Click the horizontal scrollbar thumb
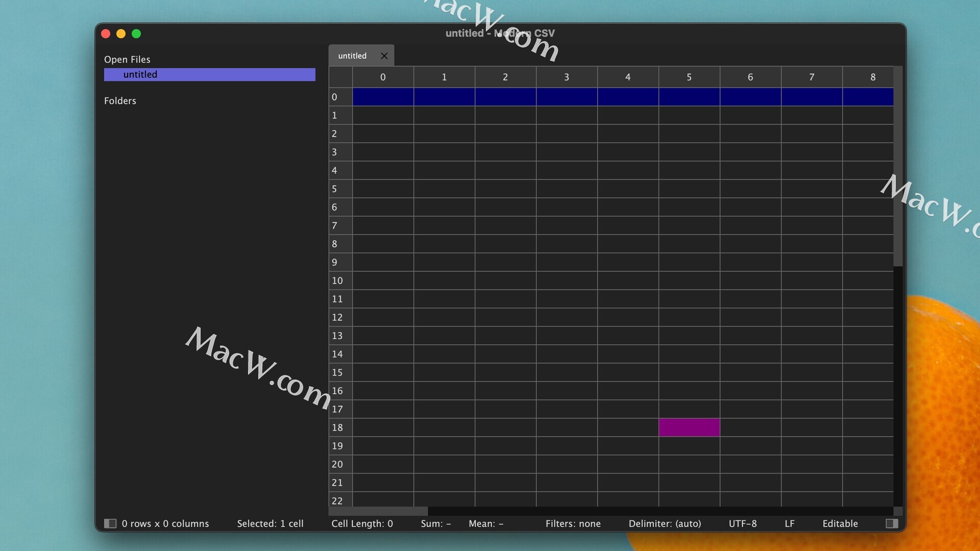 click(x=378, y=511)
